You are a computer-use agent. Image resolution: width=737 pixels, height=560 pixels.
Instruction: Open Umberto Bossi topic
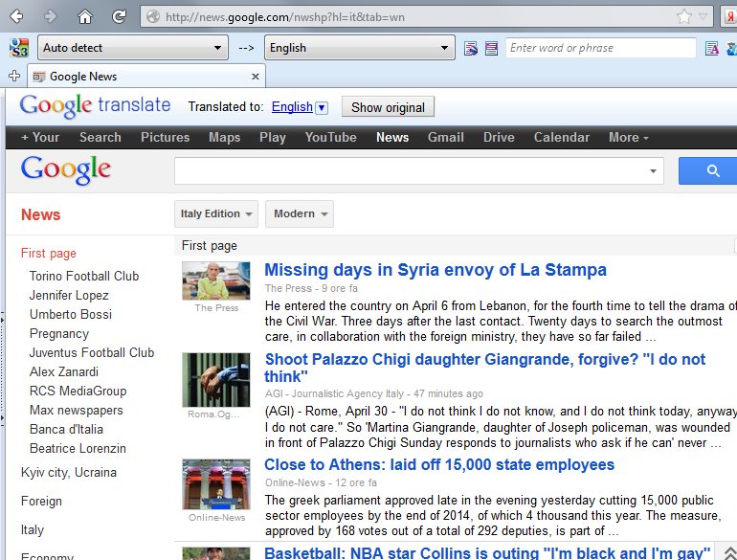[71, 314]
